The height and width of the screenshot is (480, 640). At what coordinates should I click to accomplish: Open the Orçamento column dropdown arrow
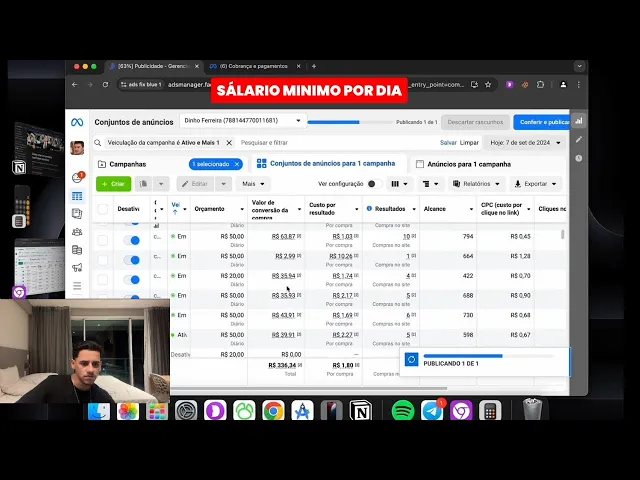coord(242,209)
